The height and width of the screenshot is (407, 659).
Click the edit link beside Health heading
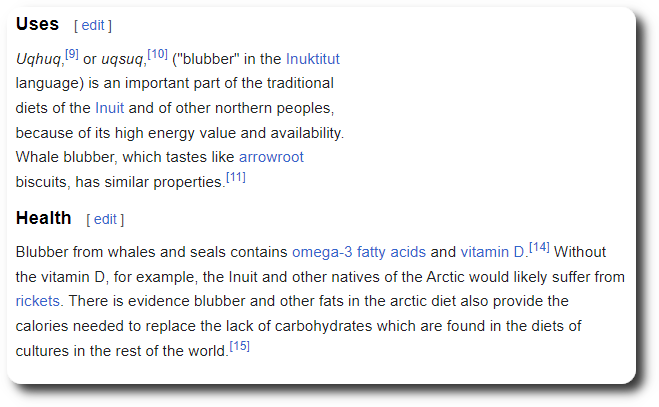point(105,219)
